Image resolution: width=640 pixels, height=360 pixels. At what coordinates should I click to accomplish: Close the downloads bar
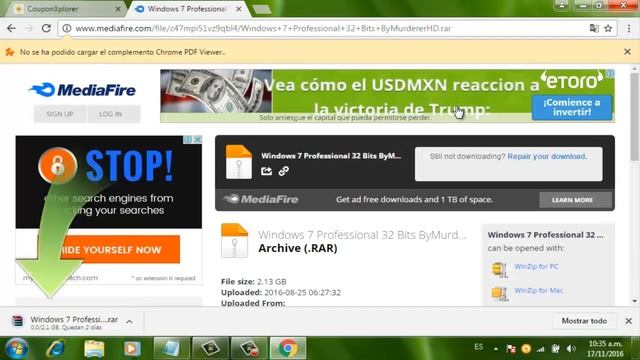click(x=629, y=321)
